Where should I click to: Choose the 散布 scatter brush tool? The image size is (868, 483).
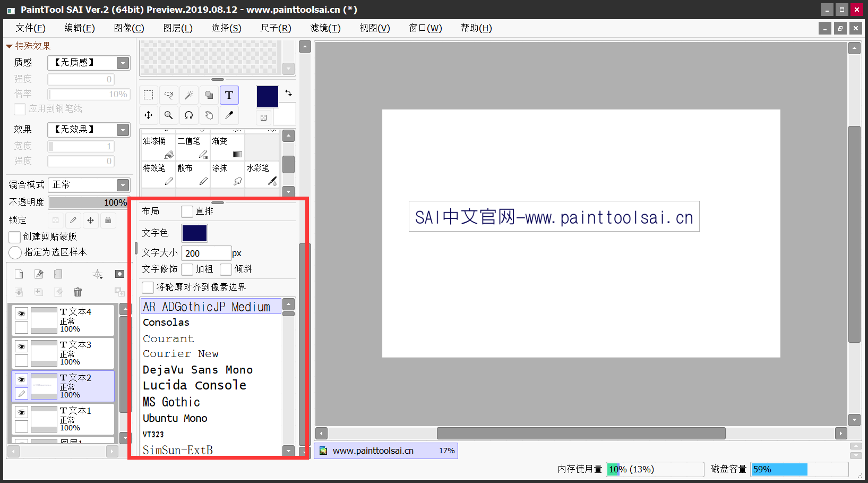[x=193, y=174]
